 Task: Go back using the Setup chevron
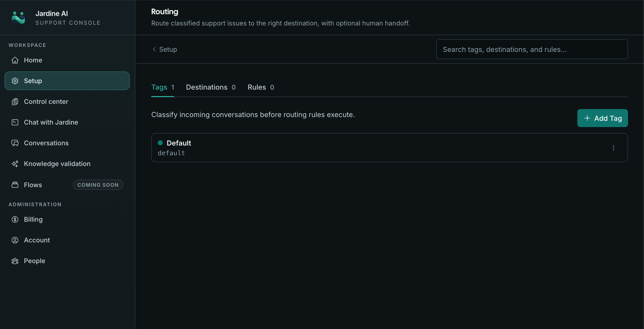154,49
